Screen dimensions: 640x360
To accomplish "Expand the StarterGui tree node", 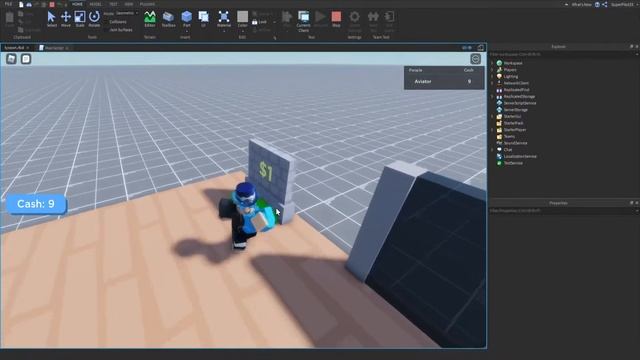I will pyautogui.click(x=492, y=116).
